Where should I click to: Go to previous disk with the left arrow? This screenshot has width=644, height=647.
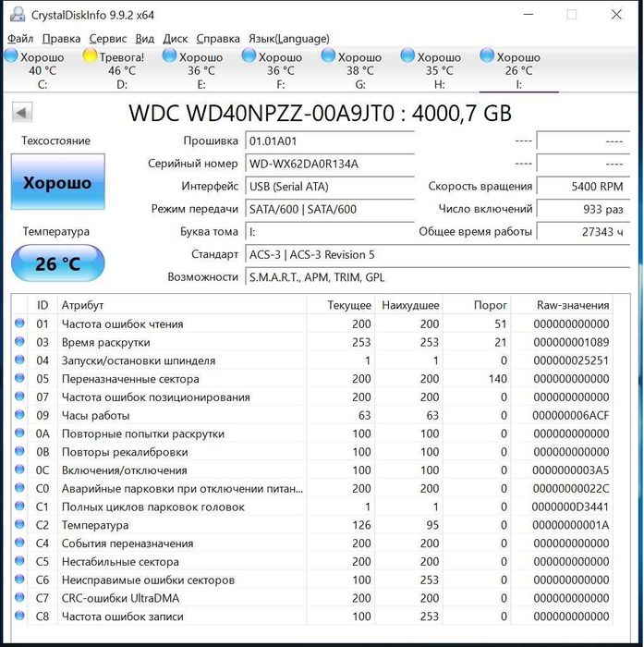click(x=22, y=112)
